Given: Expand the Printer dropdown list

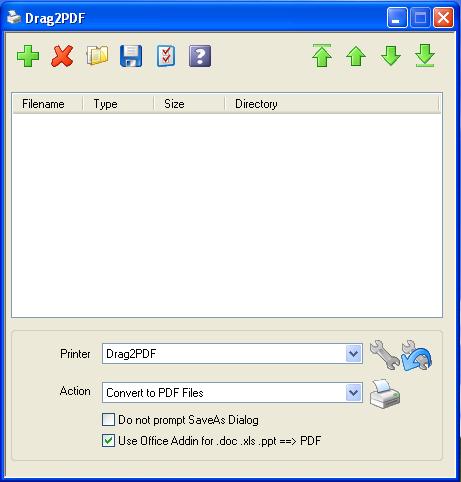Looking at the screenshot, I should click(x=353, y=354).
